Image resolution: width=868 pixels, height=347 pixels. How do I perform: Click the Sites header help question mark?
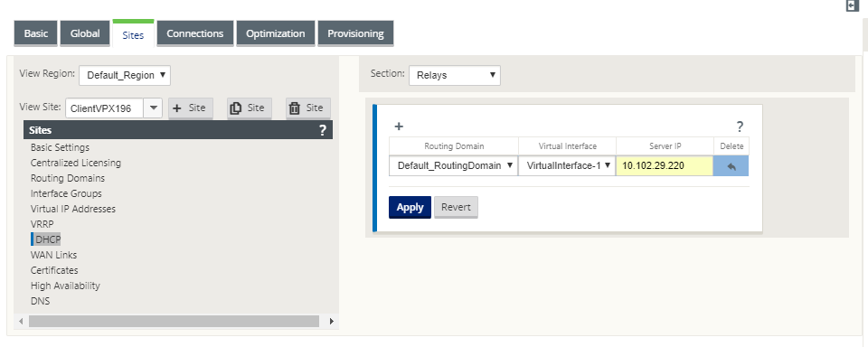[x=323, y=130]
